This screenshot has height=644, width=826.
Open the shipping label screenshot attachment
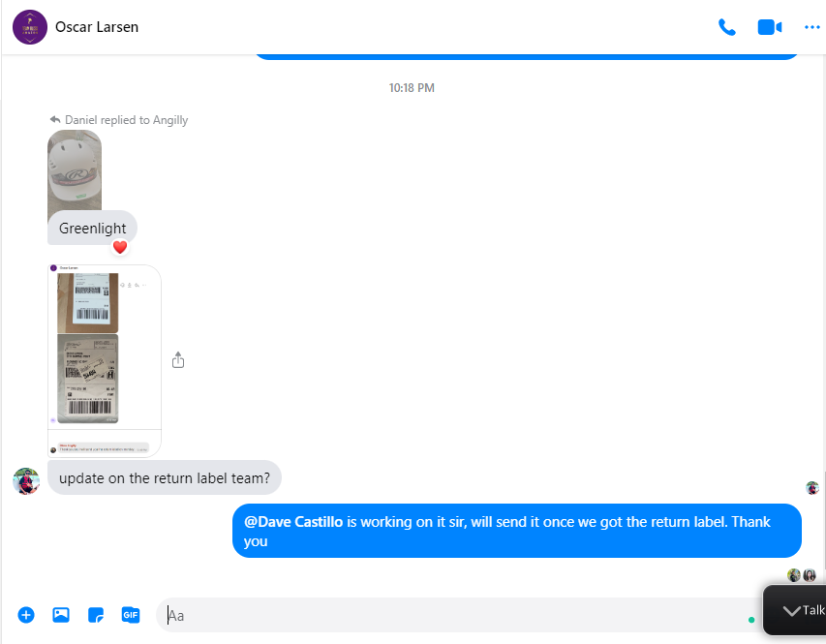[x=105, y=360]
